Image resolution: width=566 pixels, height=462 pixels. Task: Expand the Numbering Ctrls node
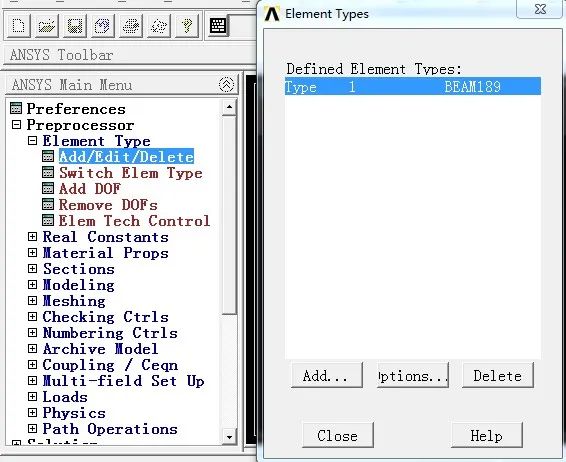[32, 332]
